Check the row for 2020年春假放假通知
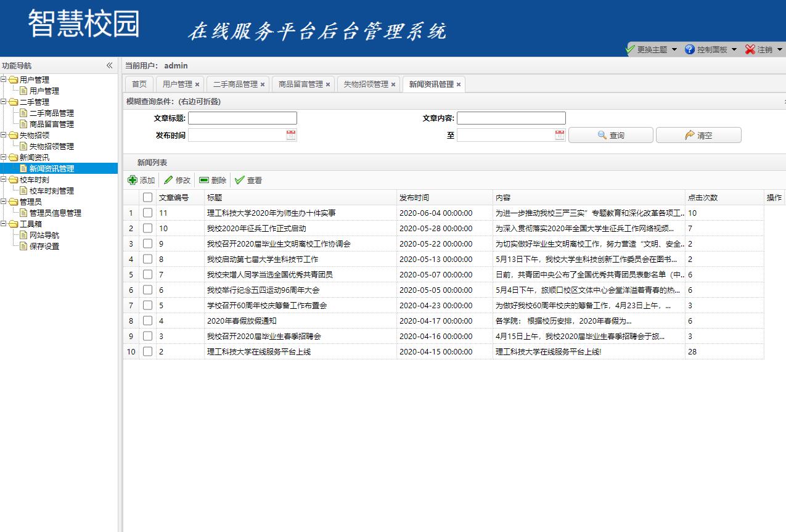786x532 pixels. (x=147, y=321)
